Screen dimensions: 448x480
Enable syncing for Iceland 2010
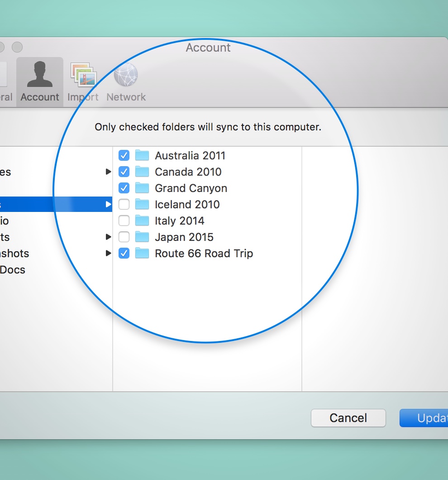click(x=124, y=205)
